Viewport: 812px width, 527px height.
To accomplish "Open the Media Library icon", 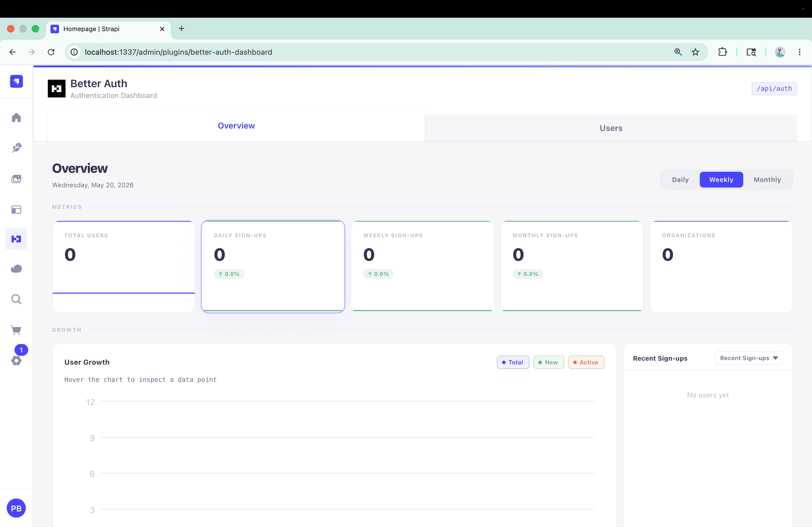I will (16, 179).
